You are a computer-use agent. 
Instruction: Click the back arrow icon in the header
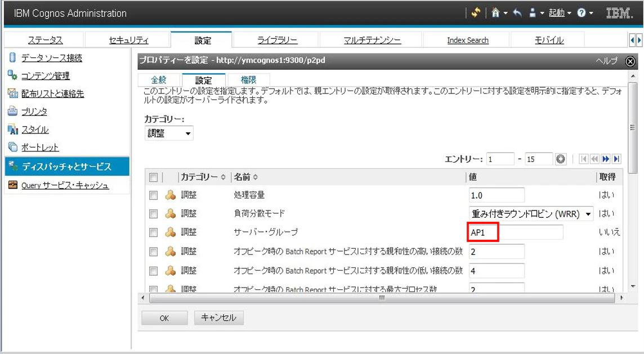pyautogui.click(x=517, y=13)
